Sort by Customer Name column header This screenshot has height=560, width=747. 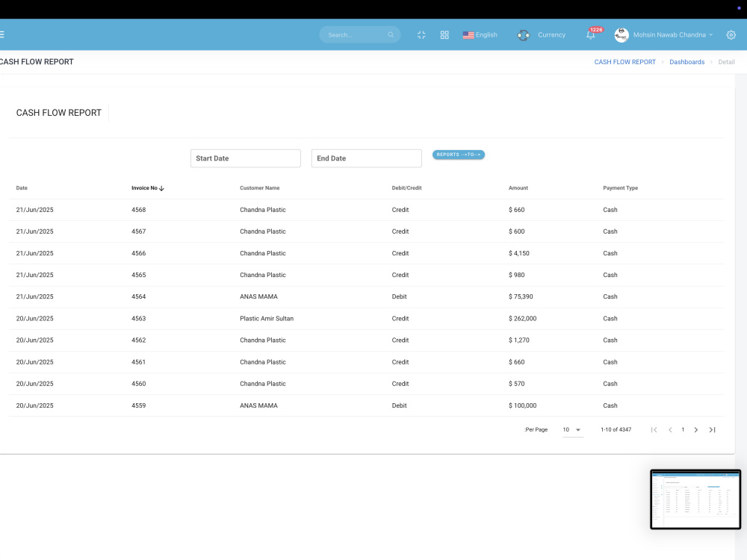(260, 187)
